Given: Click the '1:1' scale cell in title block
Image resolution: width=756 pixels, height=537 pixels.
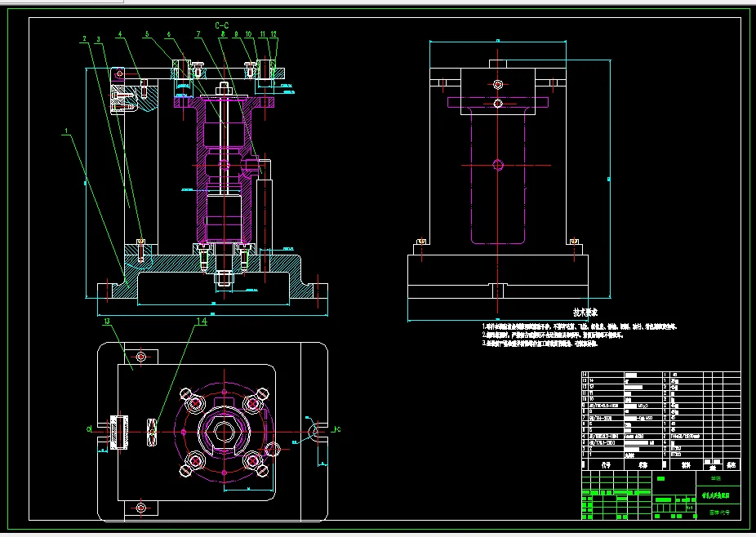Looking at the screenshot, I should 690,508.
